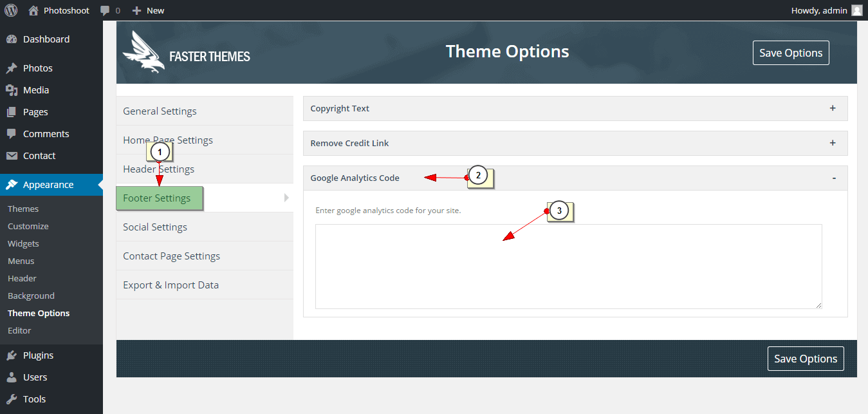The width and height of the screenshot is (868, 414).
Task: Click the Photos pin icon
Action: [12, 68]
